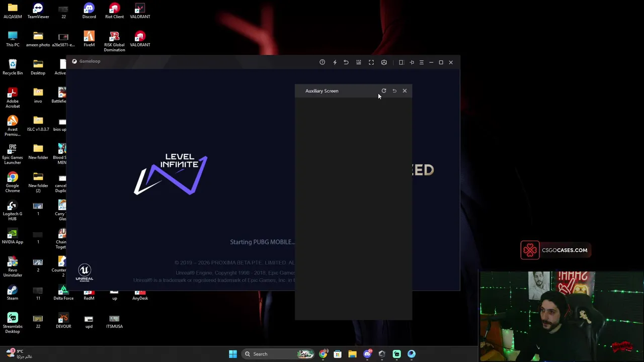Viewport: 644px width, 362px height.
Task: Select the ameen photo folder
Action: 38,39
